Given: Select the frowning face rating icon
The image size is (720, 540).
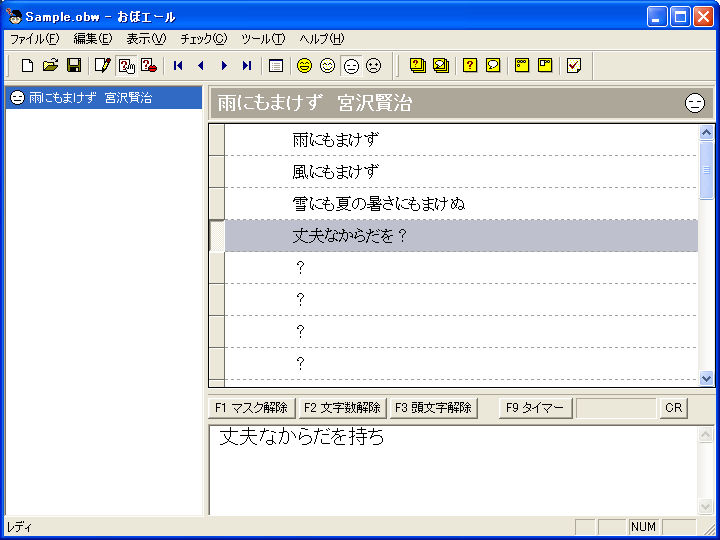Looking at the screenshot, I should 374,66.
